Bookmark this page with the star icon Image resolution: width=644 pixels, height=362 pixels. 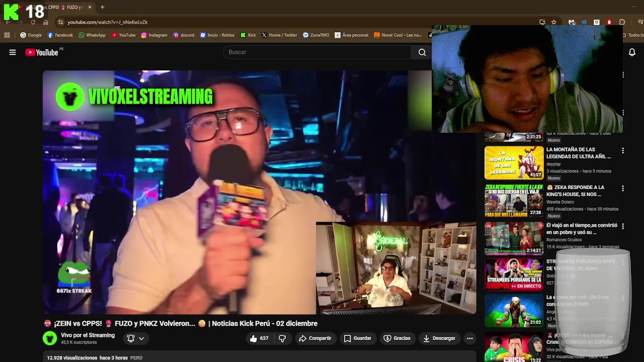click(x=554, y=22)
